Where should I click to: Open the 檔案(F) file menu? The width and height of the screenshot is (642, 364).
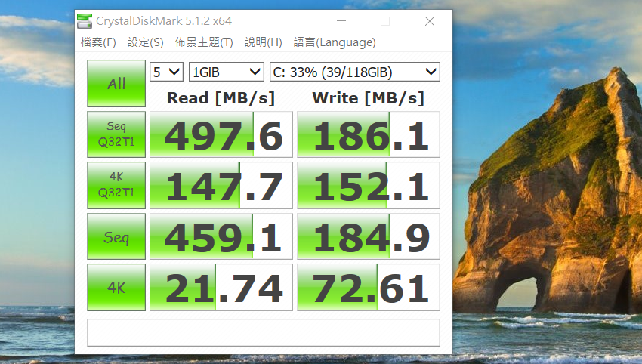pyautogui.click(x=98, y=42)
